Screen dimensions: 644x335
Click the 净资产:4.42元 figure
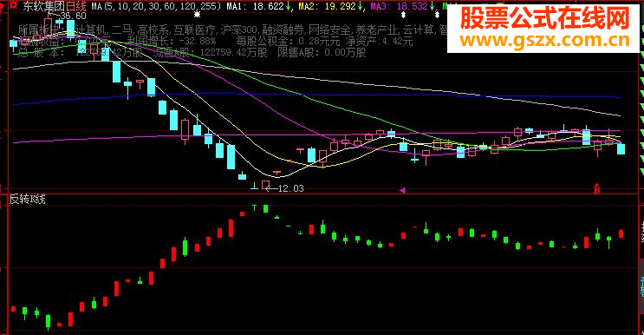point(379,41)
